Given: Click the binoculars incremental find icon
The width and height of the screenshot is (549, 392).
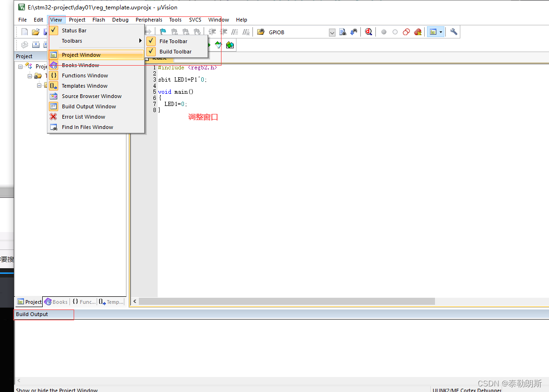Looking at the screenshot, I should (x=354, y=32).
